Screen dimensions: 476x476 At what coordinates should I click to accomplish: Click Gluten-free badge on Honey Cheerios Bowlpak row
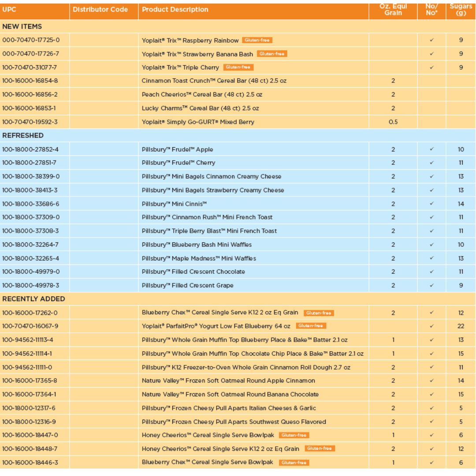[294, 435]
